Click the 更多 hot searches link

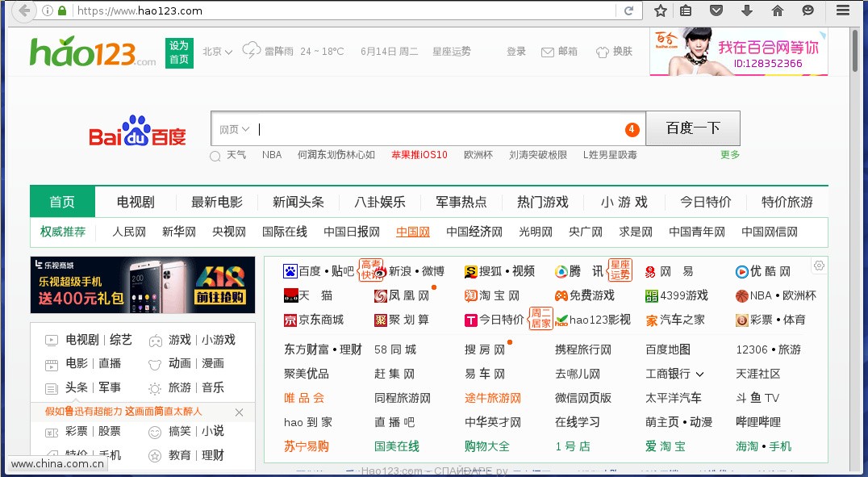[730, 155]
